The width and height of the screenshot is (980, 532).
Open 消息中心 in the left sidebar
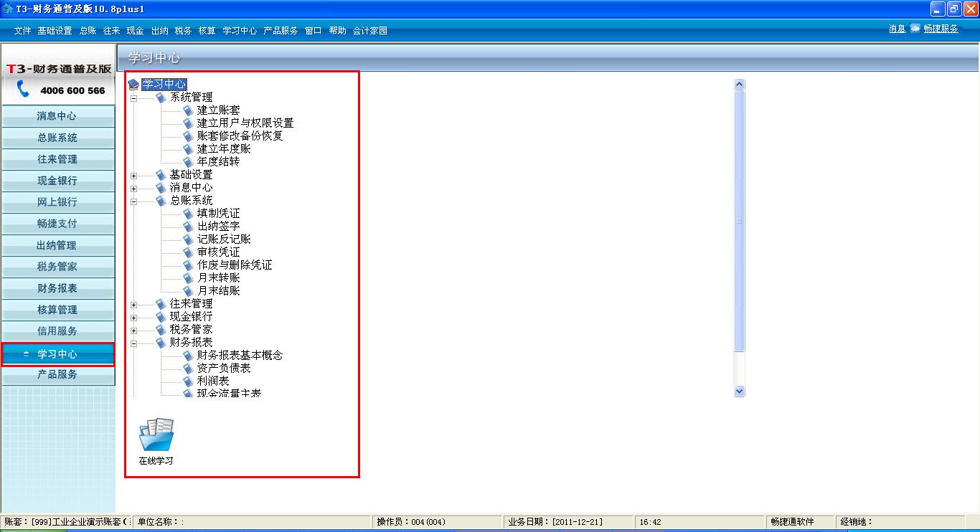[x=57, y=116]
